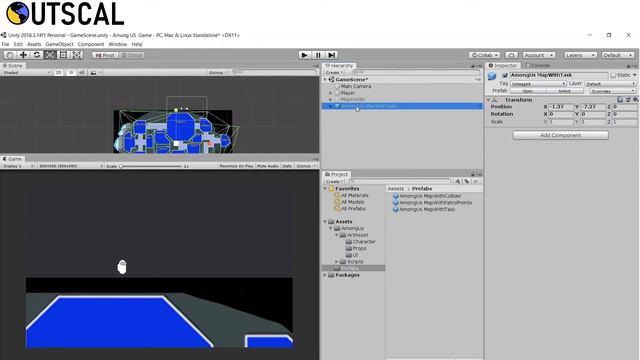Image resolution: width=640 pixels, height=360 pixels.
Task: Toggle scene lighting
Action: (71, 72)
